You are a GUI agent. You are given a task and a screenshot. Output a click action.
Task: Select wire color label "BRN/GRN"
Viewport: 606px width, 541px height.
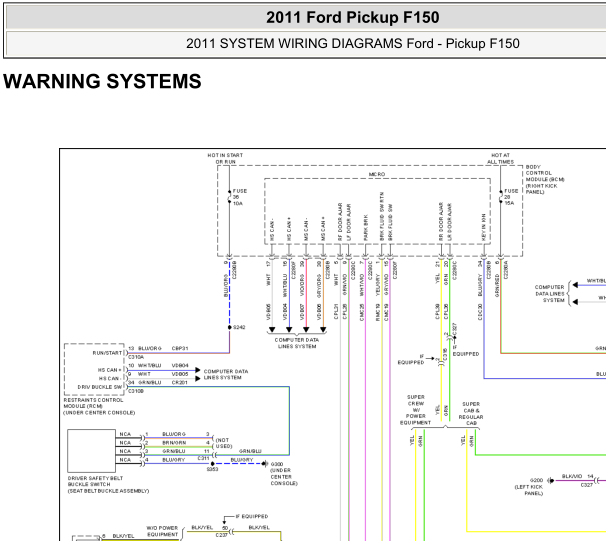click(x=174, y=442)
